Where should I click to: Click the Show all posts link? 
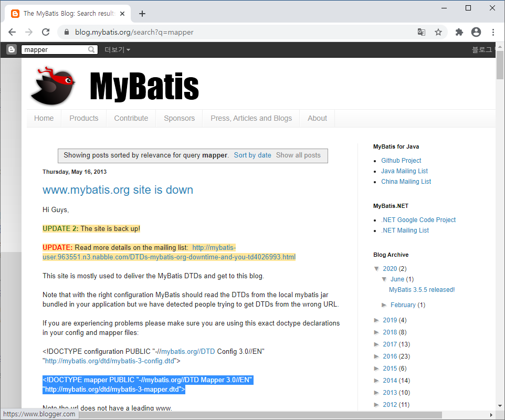click(x=298, y=155)
